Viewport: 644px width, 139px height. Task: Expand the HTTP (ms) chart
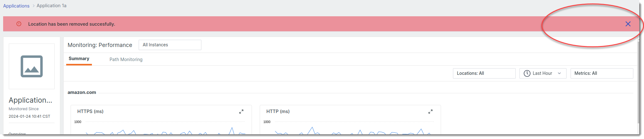point(430,111)
